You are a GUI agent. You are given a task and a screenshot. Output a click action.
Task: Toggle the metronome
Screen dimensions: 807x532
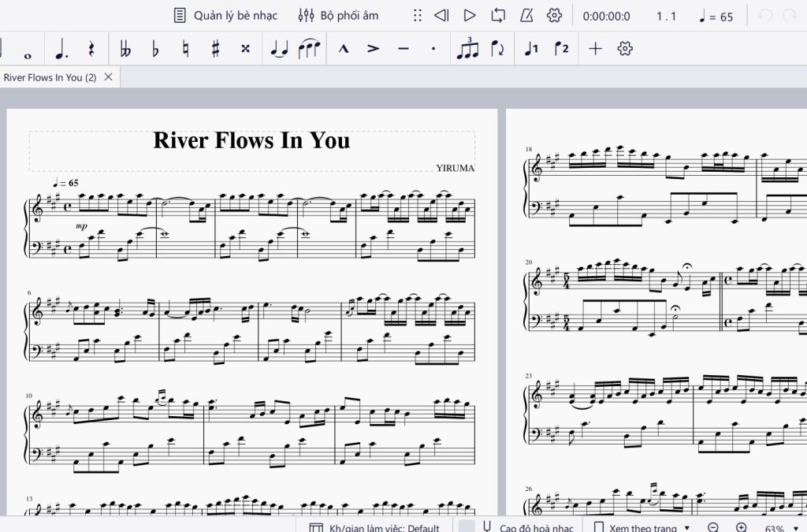click(x=526, y=16)
